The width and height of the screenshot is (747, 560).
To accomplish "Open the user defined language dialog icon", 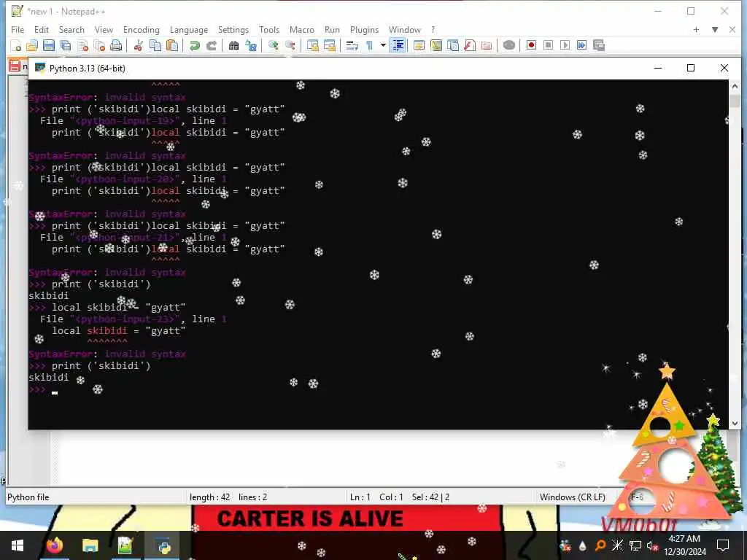I will pyautogui.click(x=419, y=46).
